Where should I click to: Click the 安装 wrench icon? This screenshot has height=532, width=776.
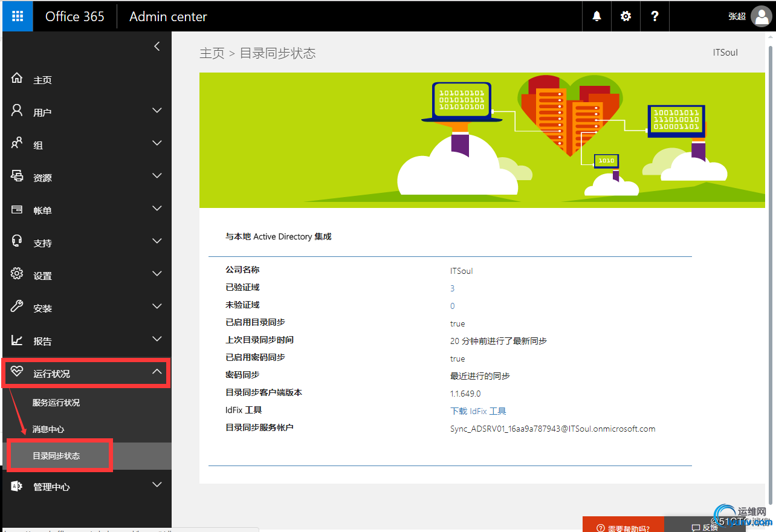pos(17,307)
